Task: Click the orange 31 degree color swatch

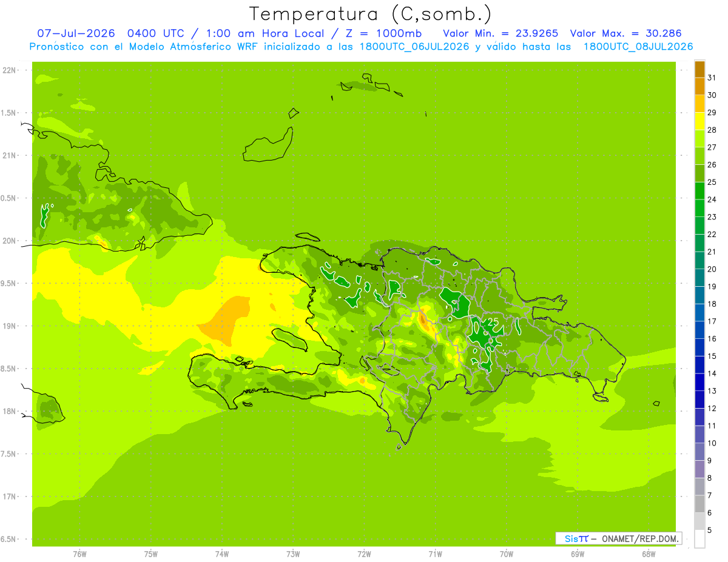Action: pos(699,69)
